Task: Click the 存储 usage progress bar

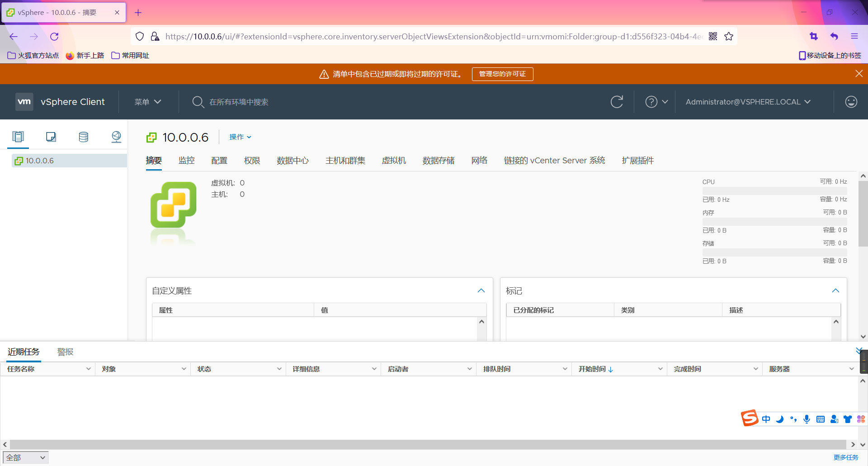Action: point(774,252)
